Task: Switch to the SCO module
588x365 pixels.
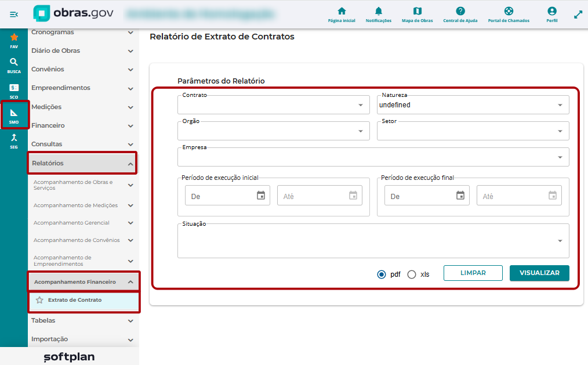Action: click(14, 91)
